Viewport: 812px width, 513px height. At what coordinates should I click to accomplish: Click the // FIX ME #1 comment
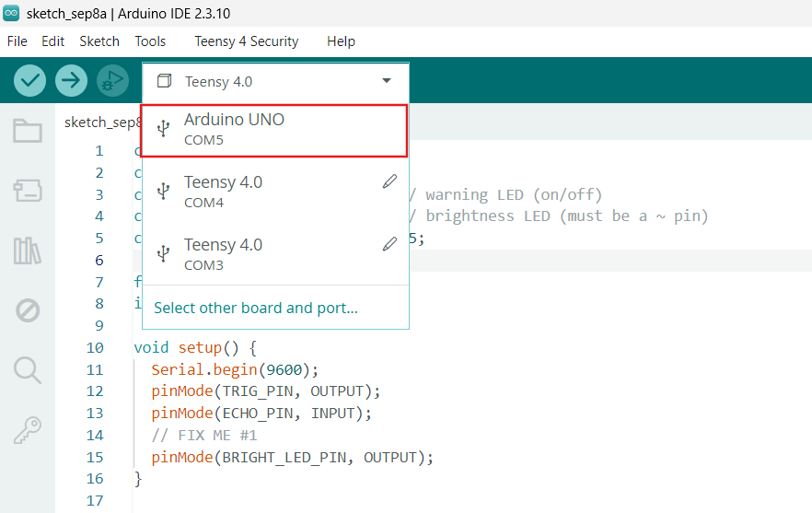(x=204, y=436)
